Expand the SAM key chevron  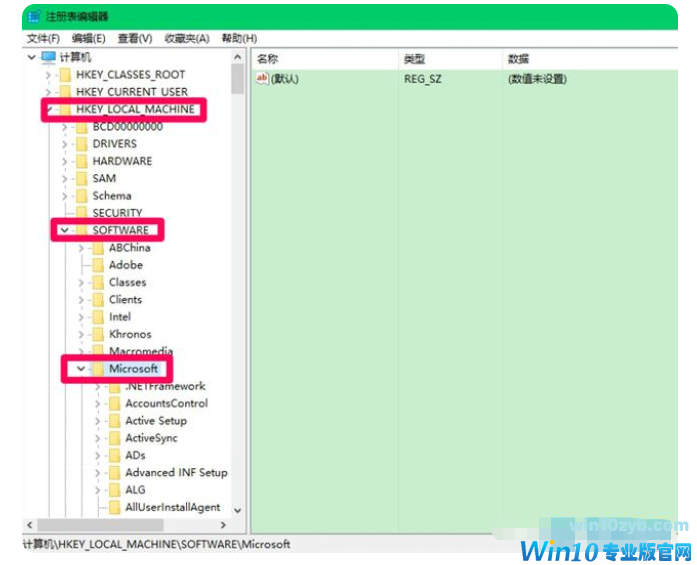[x=64, y=179]
